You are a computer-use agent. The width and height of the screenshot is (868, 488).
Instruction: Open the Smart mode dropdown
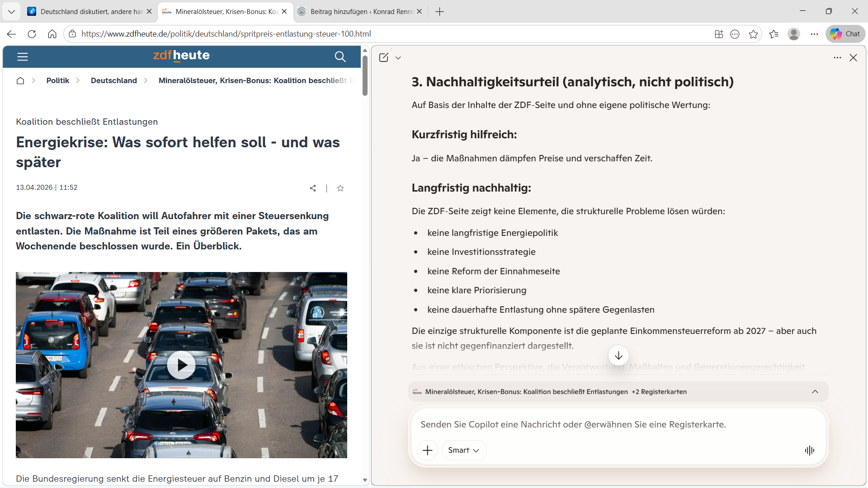(464, 450)
